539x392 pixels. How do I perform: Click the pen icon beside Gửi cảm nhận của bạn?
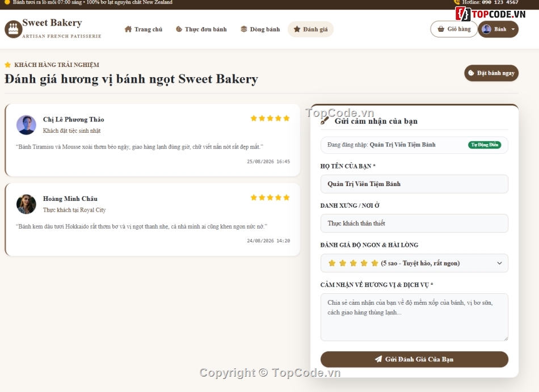coord(325,121)
